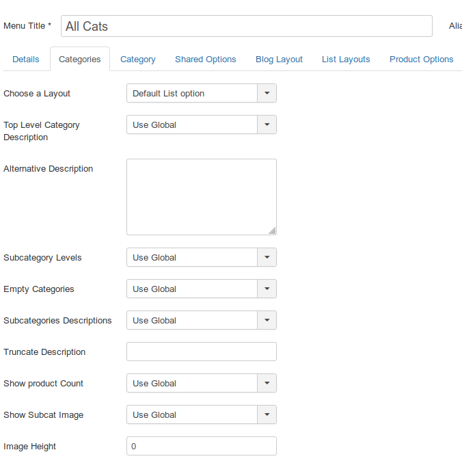Click the Image Height label
The width and height of the screenshot is (462, 476).
point(29,446)
